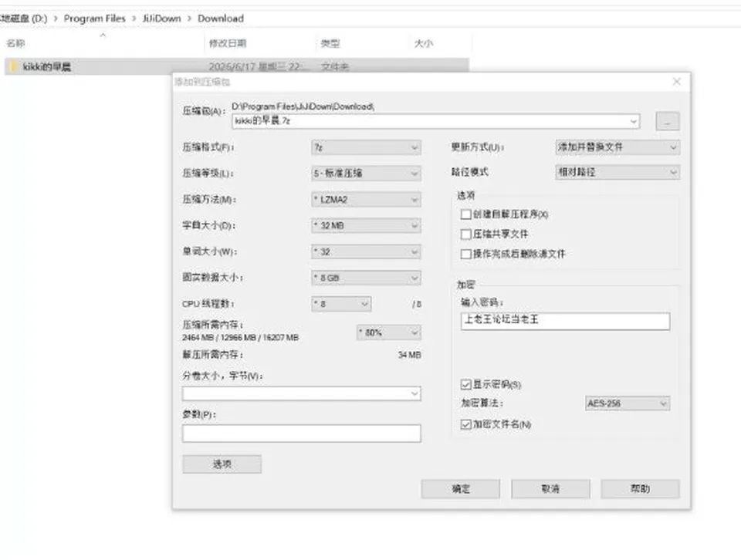The height and width of the screenshot is (560, 741).
Task: Expand the 分卷大小 combo box
Action: click(x=302, y=393)
